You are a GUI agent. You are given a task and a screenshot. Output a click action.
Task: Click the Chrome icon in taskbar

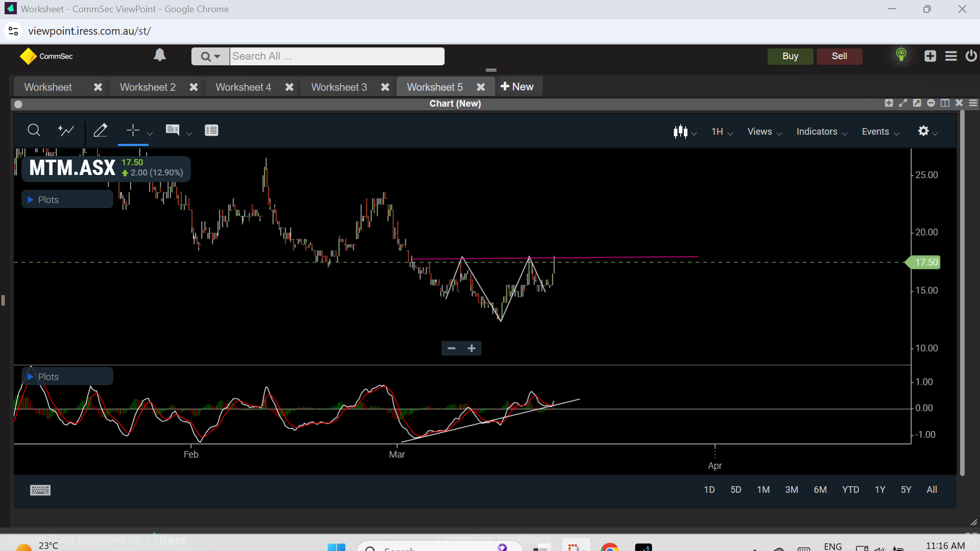tap(609, 547)
